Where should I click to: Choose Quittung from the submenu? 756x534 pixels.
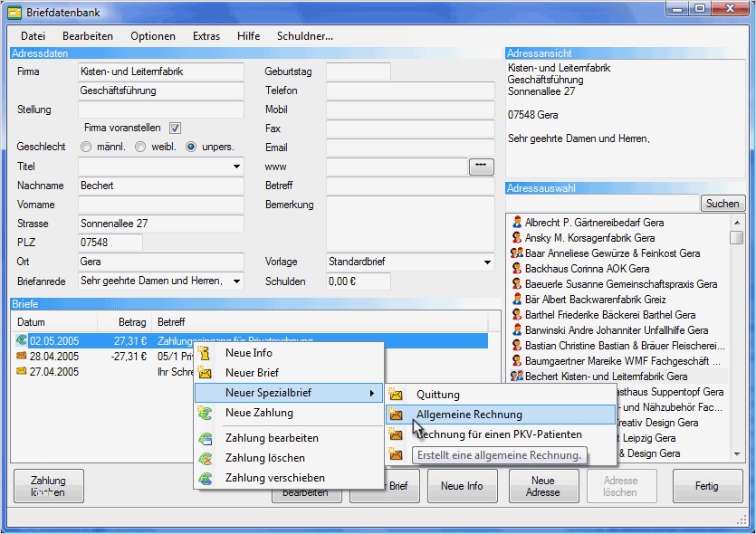click(x=501, y=395)
